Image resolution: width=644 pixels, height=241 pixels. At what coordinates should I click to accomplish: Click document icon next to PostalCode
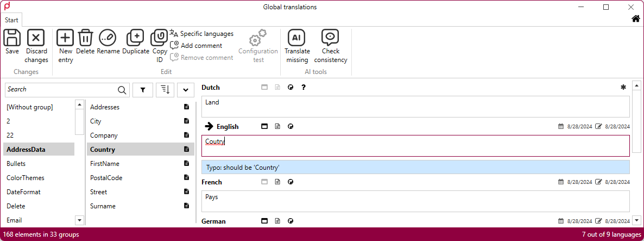click(x=187, y=178)
